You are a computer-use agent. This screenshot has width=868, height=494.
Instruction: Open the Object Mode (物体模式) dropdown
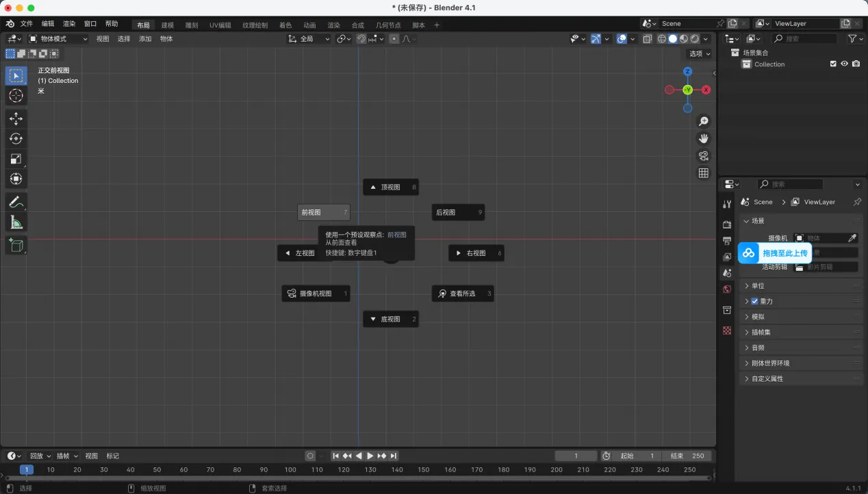58,39
